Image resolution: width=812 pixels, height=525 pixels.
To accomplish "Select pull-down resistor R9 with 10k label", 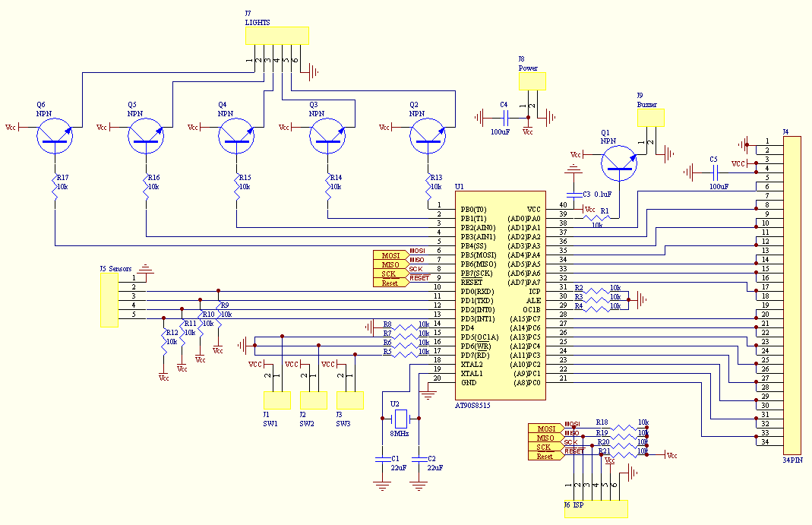I will (x=219, y=314).
